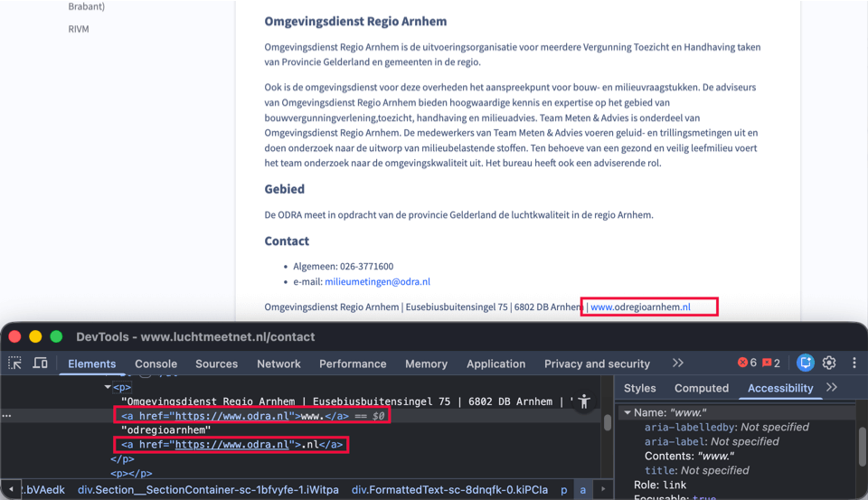Screen dimensions: 868x500
Task: Open the DevTools three-dot customize menu
Action: click(x=854, y=363)
